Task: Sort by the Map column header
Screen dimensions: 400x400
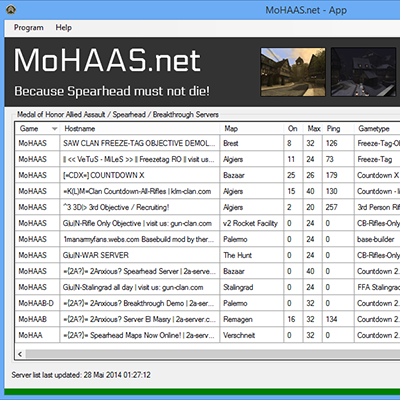Action: pos(252,129)
